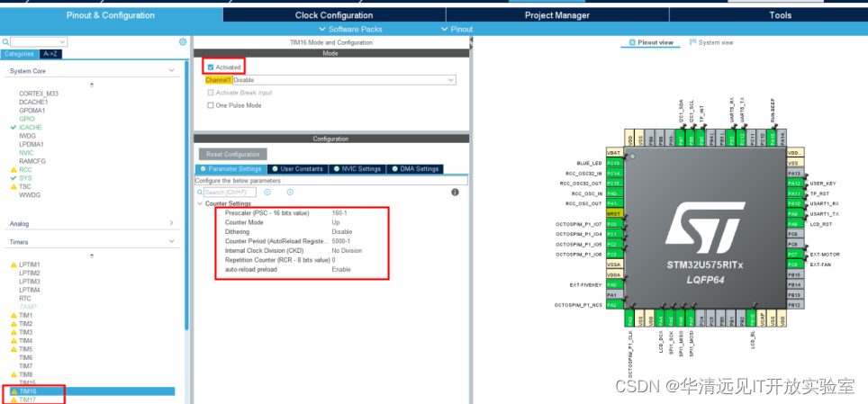This screenshot has height=404, width=868.
Task: Switch to System view
Action: pos(711,42)
